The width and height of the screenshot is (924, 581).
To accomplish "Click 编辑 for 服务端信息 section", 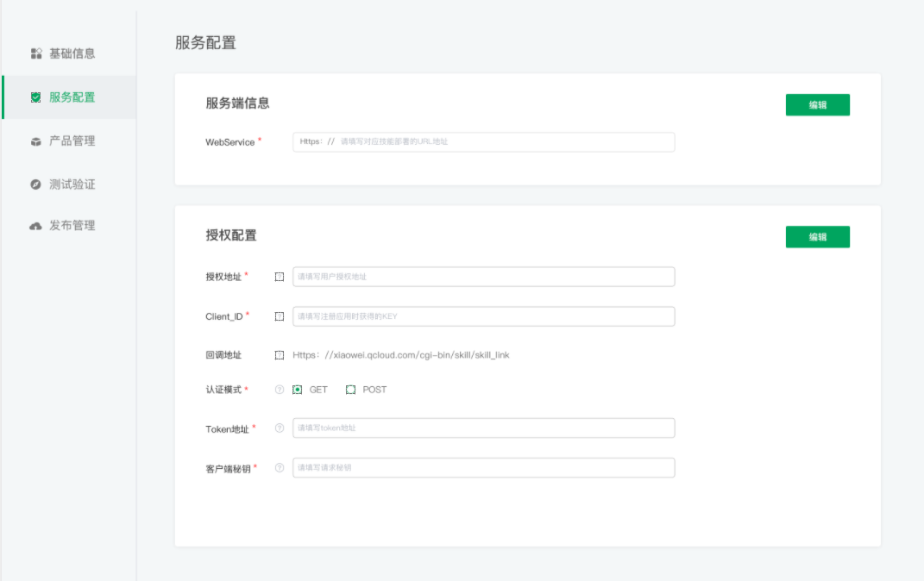I will click(x=817, y=104).
